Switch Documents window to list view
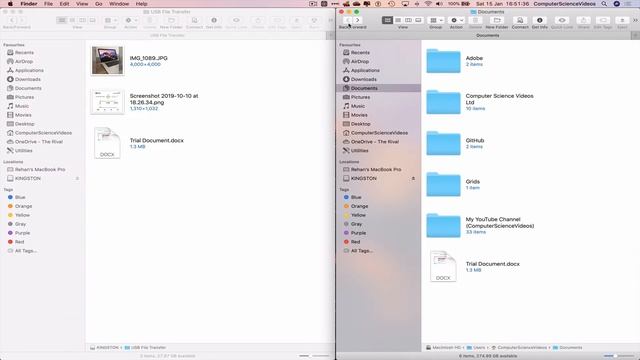 [398, 20]
